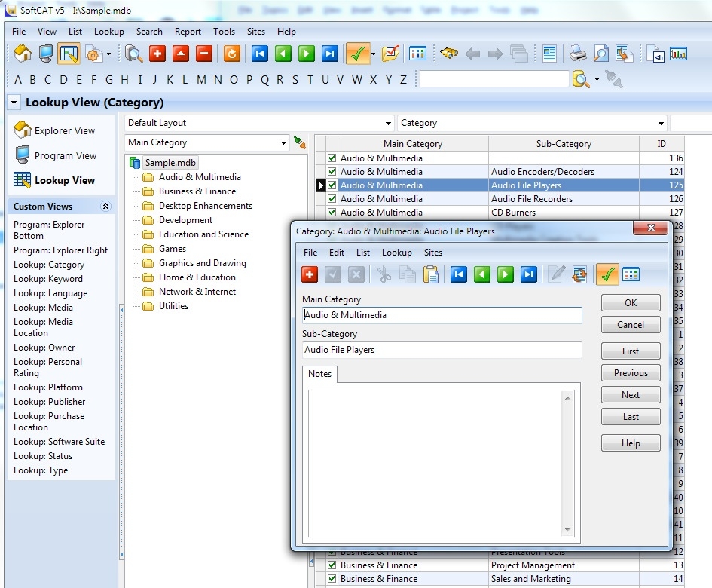Open the Report menu in main menu bar

pyautogui.click(x=188, y=32)
